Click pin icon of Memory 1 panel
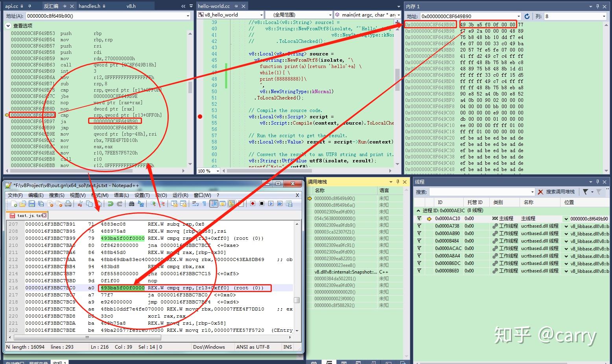The image size is (612, 364). click(x=597, y=6)
